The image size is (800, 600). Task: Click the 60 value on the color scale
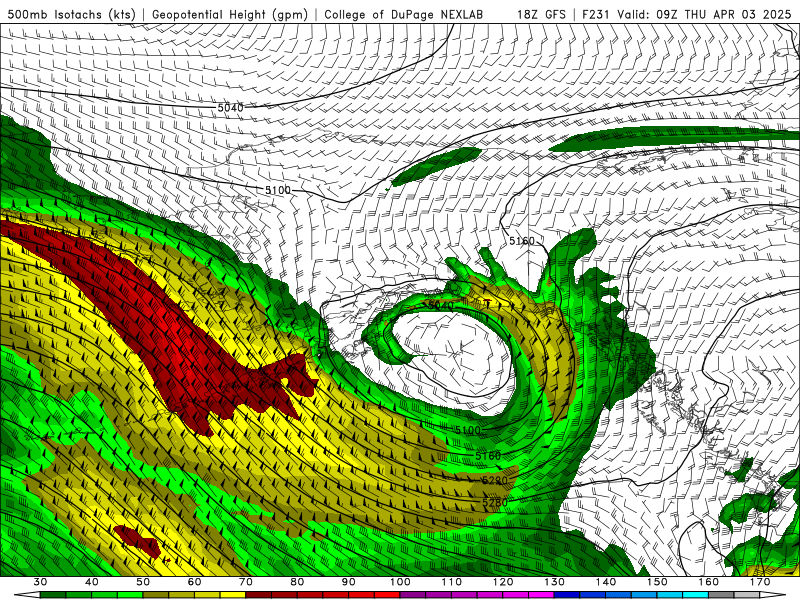pyautogui.click(x=195, y=582)
